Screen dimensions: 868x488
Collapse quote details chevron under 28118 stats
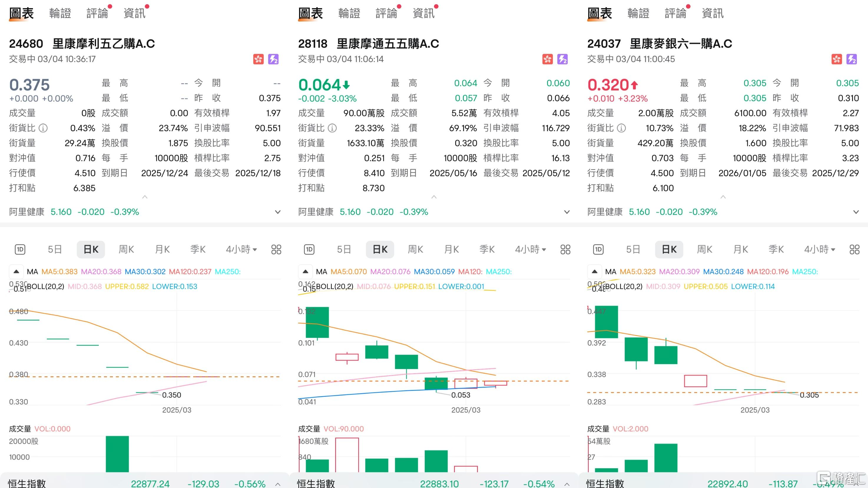tap(434, 197)
